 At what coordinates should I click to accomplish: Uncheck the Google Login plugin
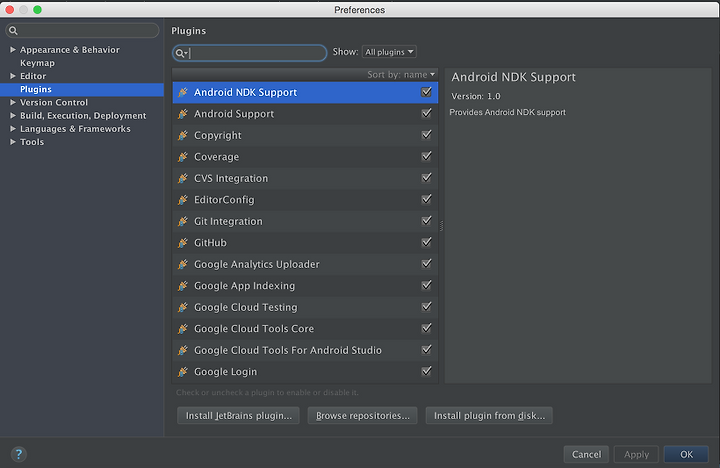[427, 371]
